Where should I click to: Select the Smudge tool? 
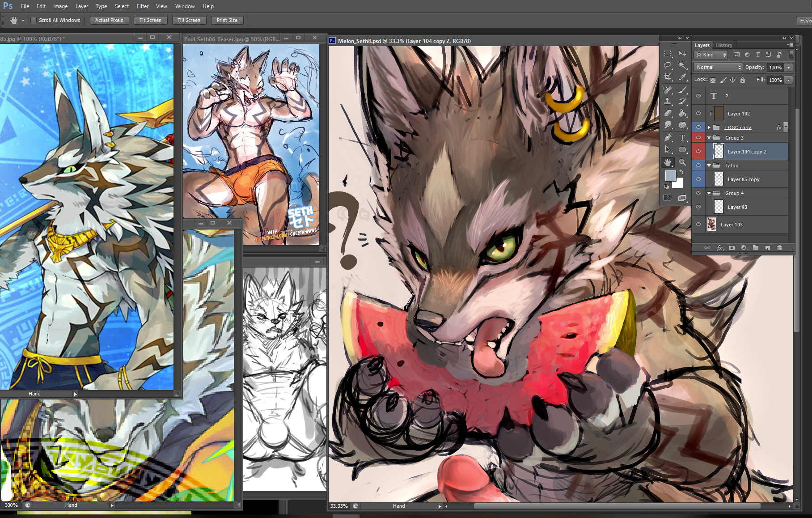click(668, 125)
